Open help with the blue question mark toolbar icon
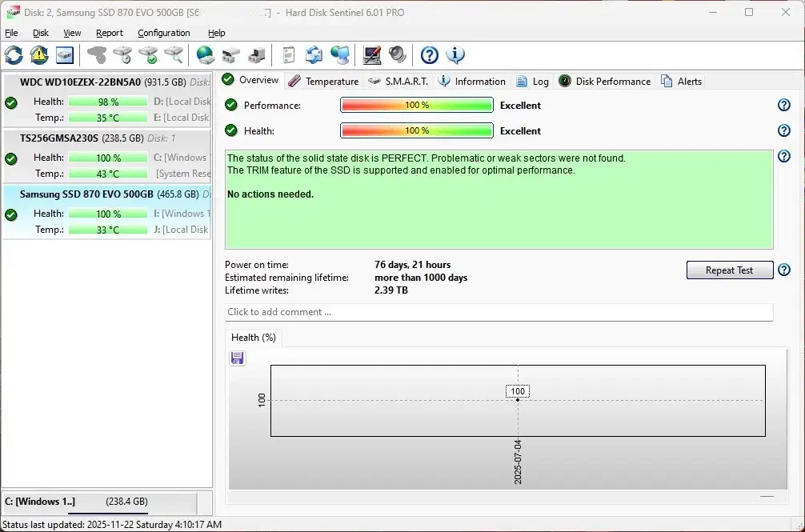 pyautogui.click(x=430, y=55)
